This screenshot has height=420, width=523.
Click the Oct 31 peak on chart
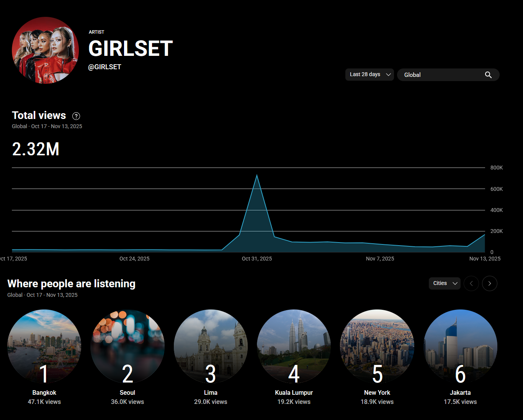coord(257,175)
